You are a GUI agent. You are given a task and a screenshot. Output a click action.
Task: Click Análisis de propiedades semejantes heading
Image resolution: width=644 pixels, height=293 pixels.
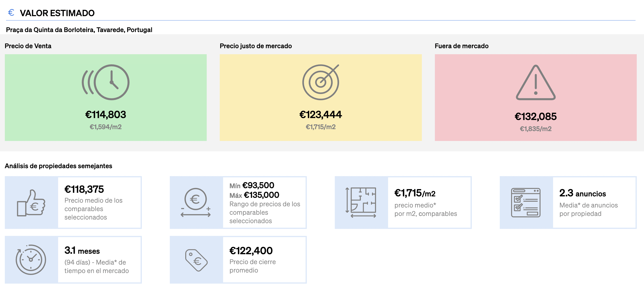[x=59, y=166]
